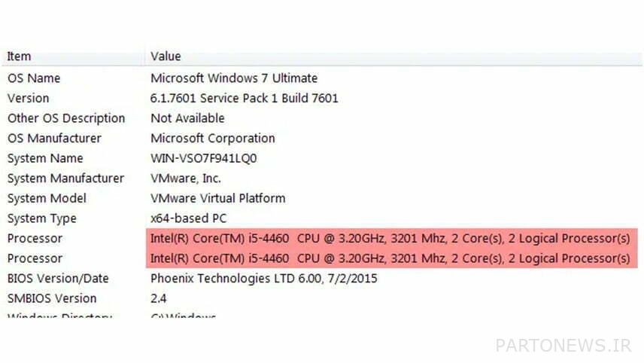The width and height of the screenshot is (644, 363).
Task: Select the OS Manufacturer item label
Action: (55, 139)
